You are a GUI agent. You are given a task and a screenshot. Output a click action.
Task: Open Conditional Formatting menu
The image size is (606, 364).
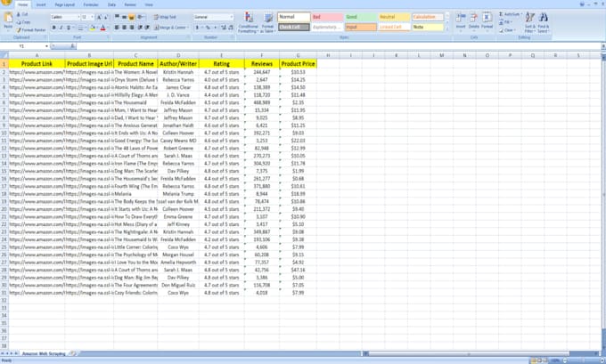point(248,22)
